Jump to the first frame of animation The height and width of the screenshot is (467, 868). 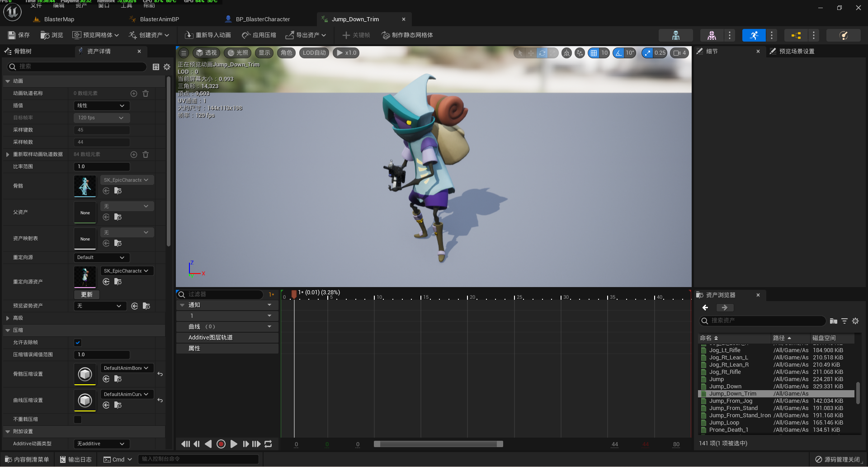click(185, 444)
